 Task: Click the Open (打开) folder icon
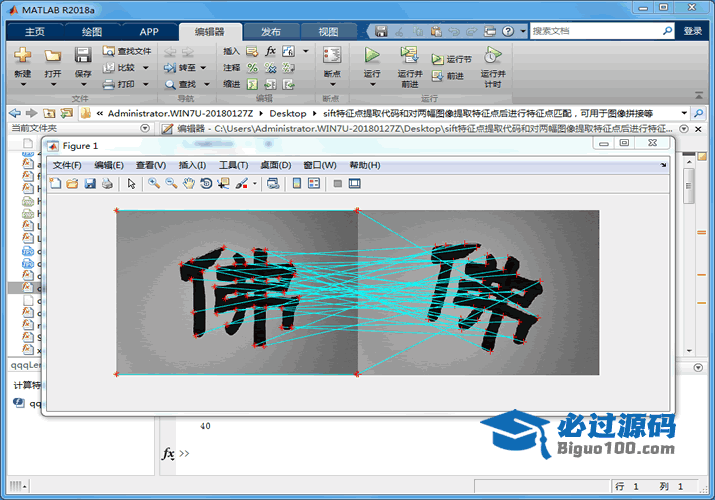coord(52,55)
